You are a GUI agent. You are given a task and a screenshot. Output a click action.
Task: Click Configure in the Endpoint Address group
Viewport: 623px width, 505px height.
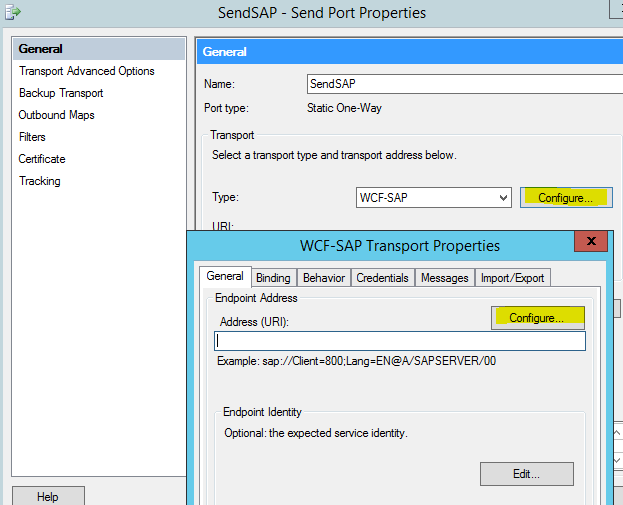coord(538,318)
